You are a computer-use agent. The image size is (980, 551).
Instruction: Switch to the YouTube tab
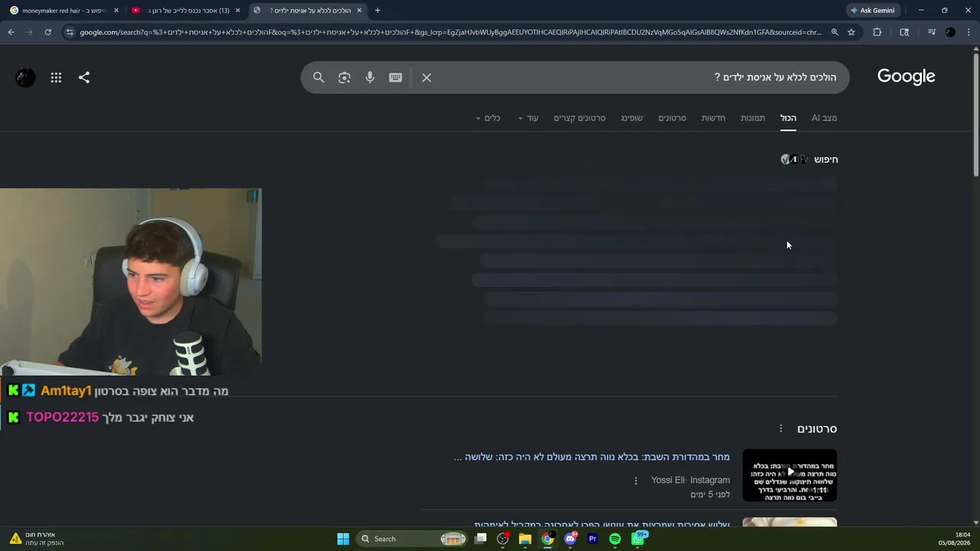[186, 11]
